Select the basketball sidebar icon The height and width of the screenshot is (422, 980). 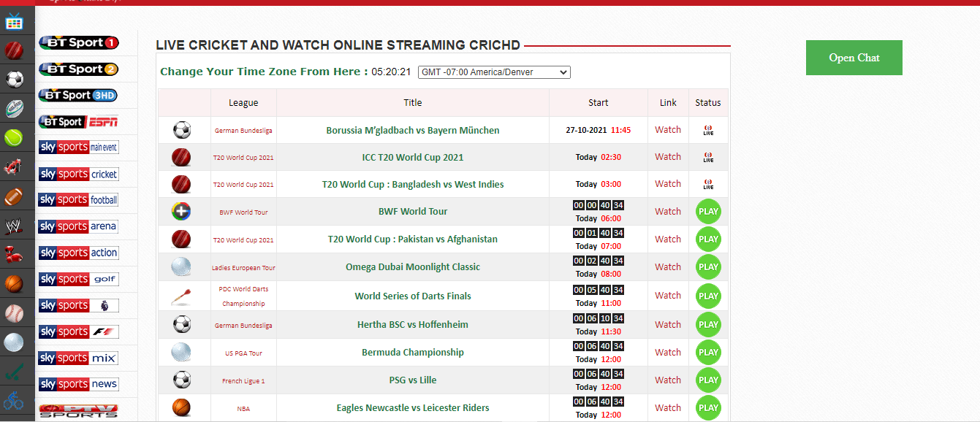[15, 283]
